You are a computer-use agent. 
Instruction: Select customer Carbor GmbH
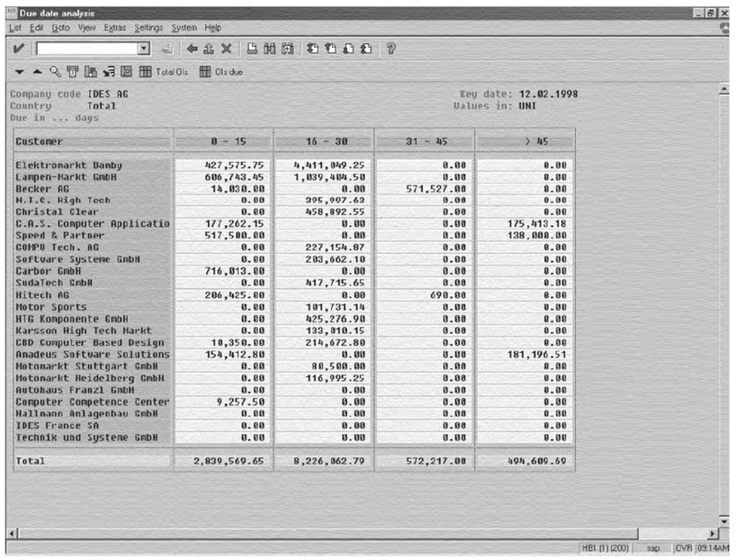(48, 271)
